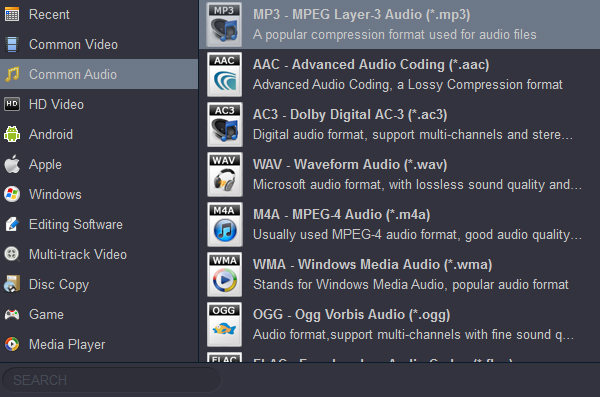Click the WMA format icon
This screenshot has height=397, width=600.
click(225, 274)
